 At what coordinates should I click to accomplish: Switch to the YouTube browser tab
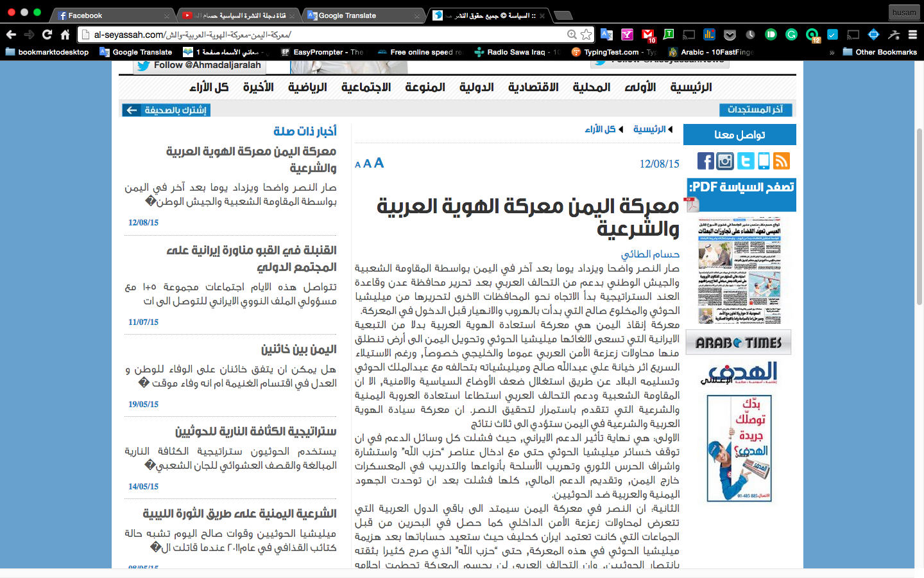[239, 15]
